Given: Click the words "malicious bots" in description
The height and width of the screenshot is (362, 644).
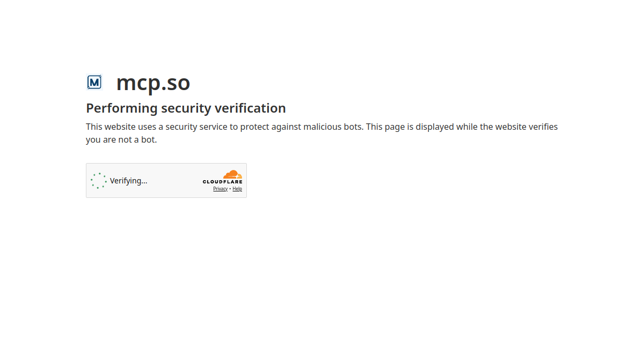Looking at the screenshot, I should coord(333,127).
